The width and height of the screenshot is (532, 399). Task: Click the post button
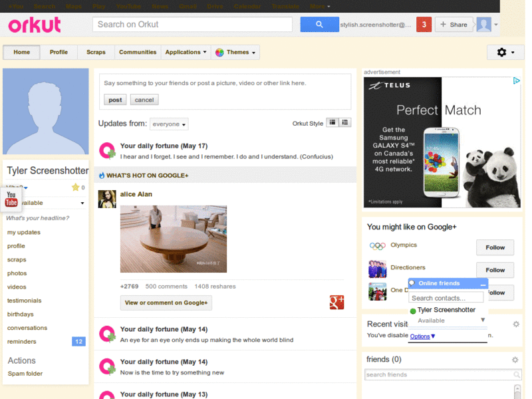[115, 100]
